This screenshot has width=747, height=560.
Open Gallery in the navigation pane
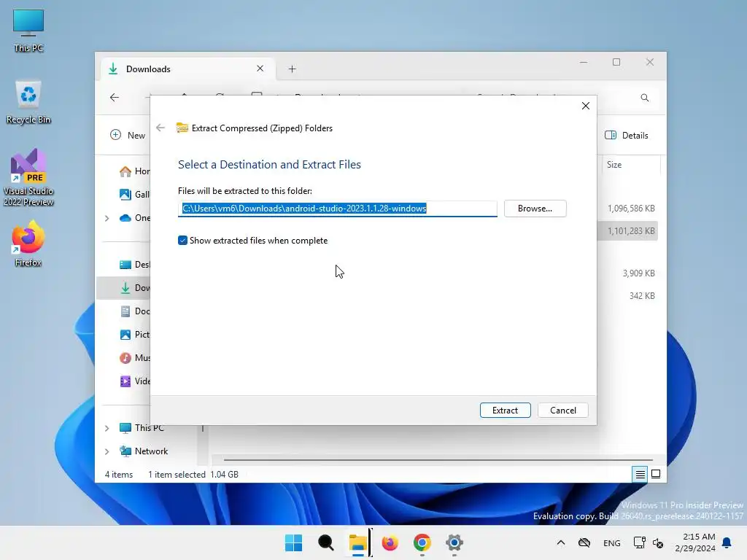[x=135, y=194]
